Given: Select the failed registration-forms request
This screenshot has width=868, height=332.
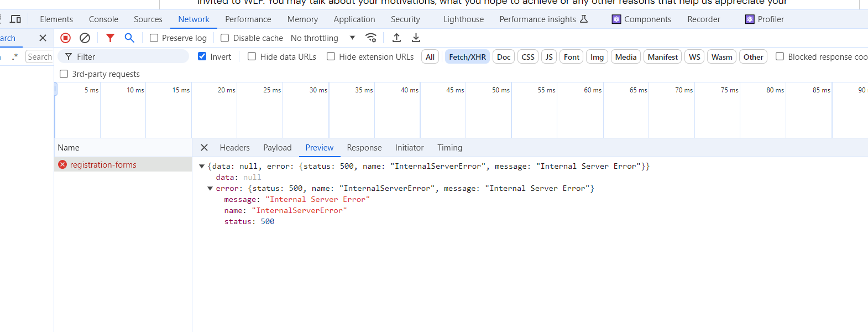Looking at the screenshot, I should 103,165.
